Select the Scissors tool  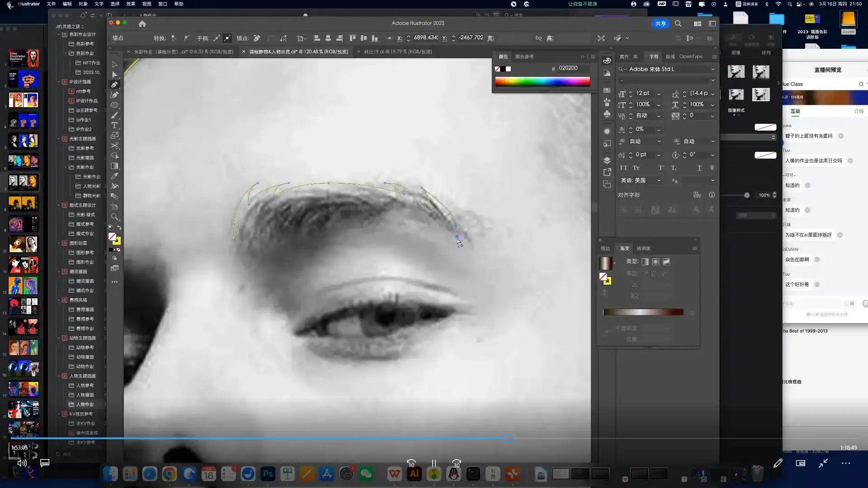pos(115,145)
